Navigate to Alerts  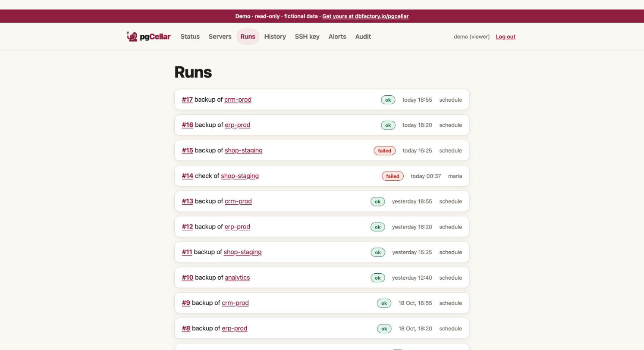click(337, 37)
